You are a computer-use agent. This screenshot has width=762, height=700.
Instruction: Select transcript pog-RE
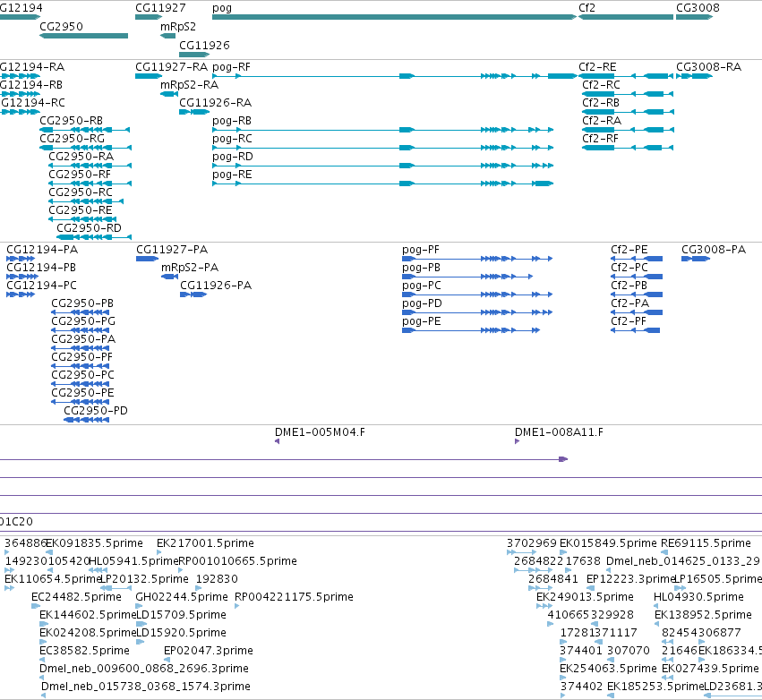383,184
